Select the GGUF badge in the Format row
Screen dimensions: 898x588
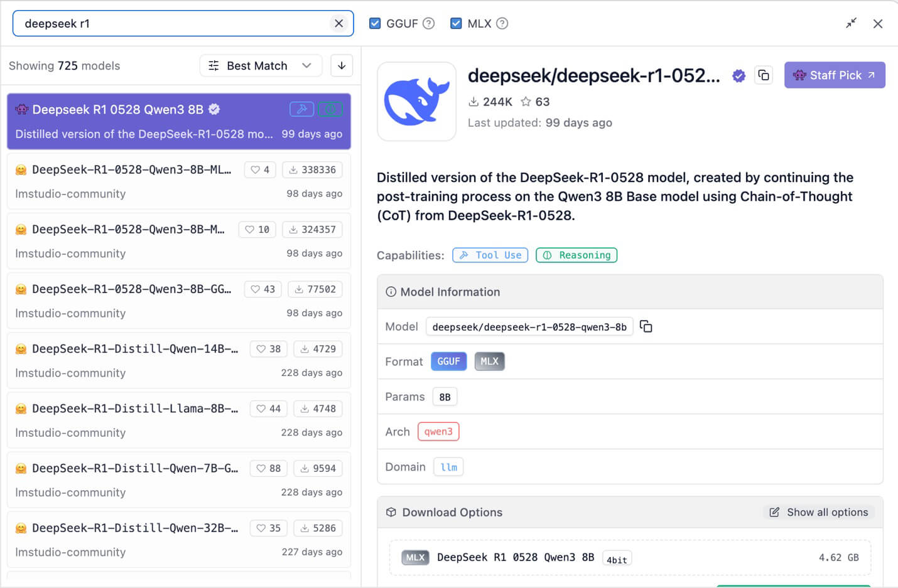(x=448, y=361)
